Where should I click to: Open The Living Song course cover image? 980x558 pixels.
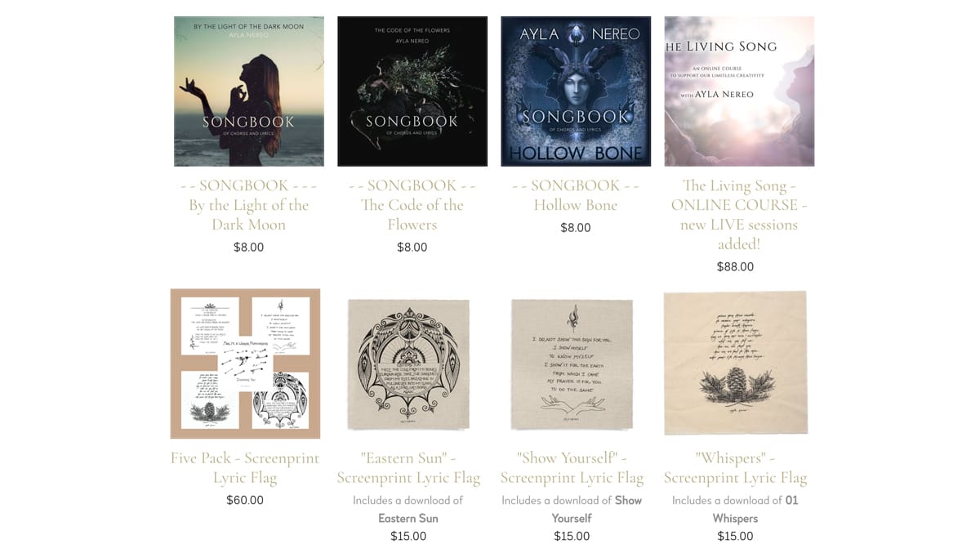tap(739, 92)
